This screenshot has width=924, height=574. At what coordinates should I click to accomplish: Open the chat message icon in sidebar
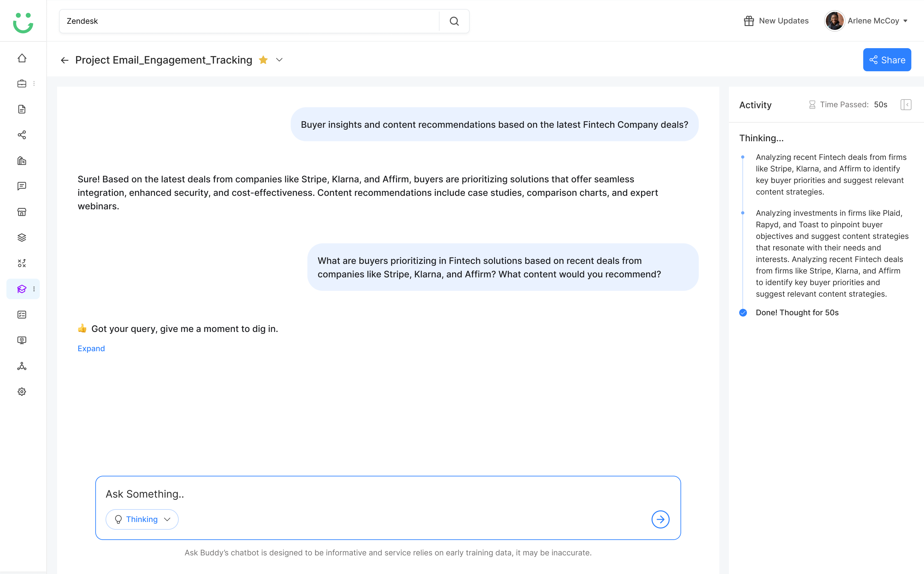click(22, 186)
